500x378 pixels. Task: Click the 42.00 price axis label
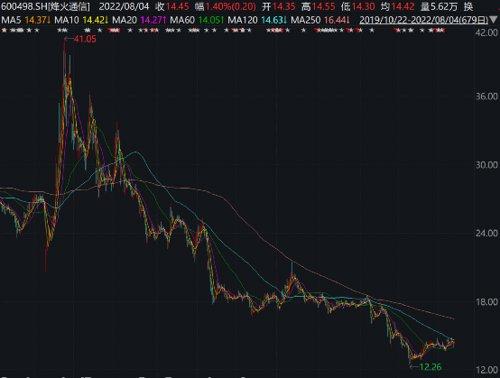click(x=487, y=33)
